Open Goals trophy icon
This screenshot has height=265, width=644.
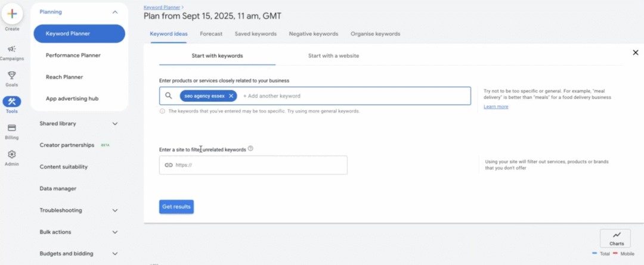[x=12, y=76]
